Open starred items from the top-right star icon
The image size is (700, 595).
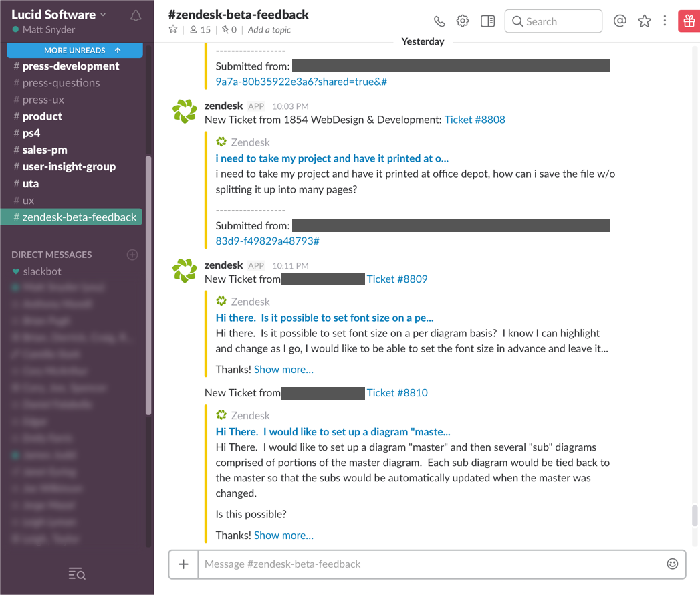click(x=644, y=21)
